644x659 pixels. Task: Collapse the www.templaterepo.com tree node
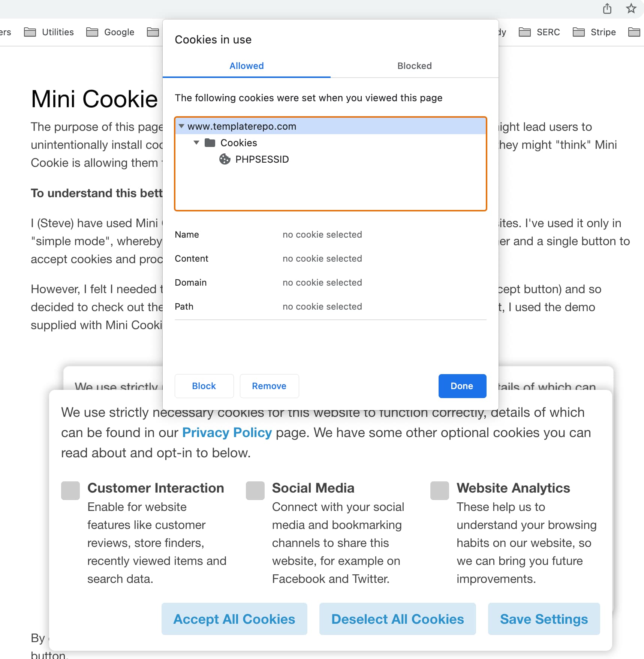tap(181, 126)
